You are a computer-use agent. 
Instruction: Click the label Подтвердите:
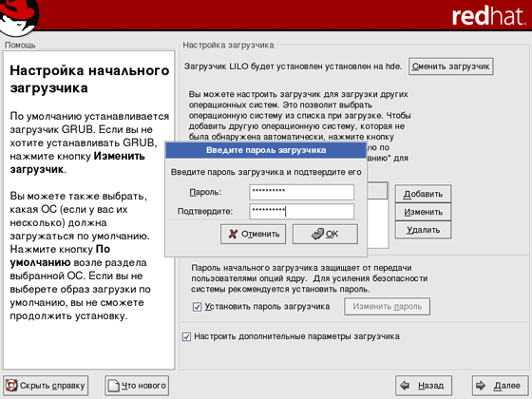[205, 211]
